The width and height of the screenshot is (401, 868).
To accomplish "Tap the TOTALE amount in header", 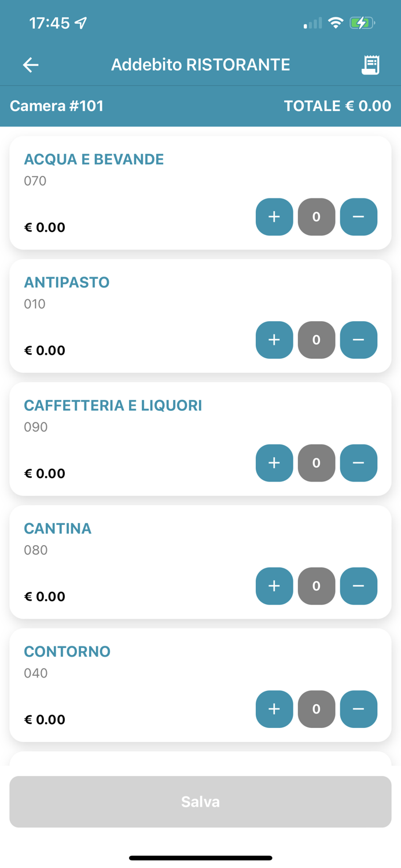I will click(337, 106).
